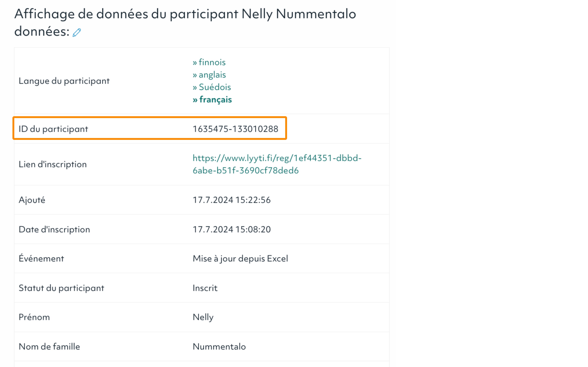Image resolution: width=588 pixels, height=367 pixels.
Task: Click the participant ID number 1635475-133010288
Action: (235, 129)
